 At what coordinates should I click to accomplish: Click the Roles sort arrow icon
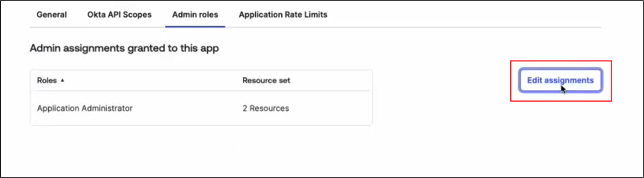(x=62, y=80)
